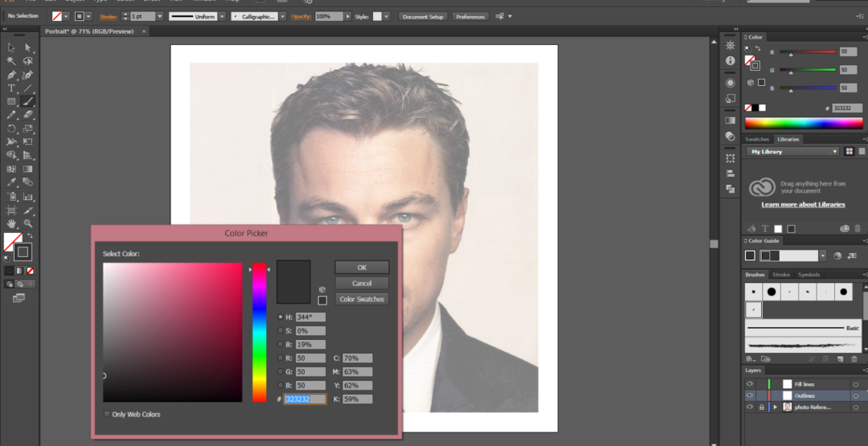Select the Column Graph tool
868x446 pixels.
click(x=27, y=196)
